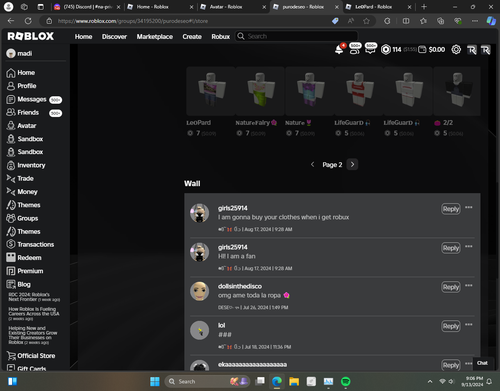Select Marketplace in top navigation
Viewport: 500px width, 391px height.
[155, 36]
